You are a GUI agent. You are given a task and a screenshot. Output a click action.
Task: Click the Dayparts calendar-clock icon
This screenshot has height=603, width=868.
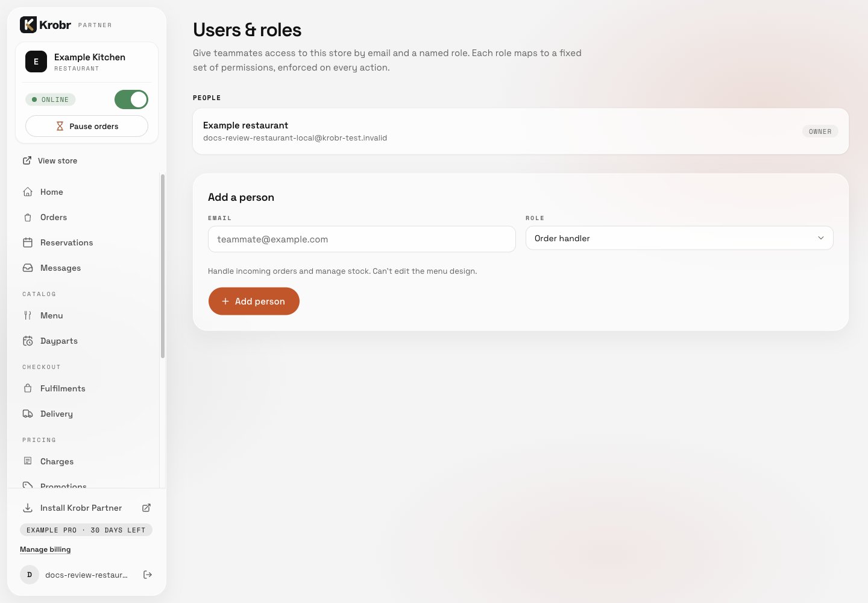28,341
